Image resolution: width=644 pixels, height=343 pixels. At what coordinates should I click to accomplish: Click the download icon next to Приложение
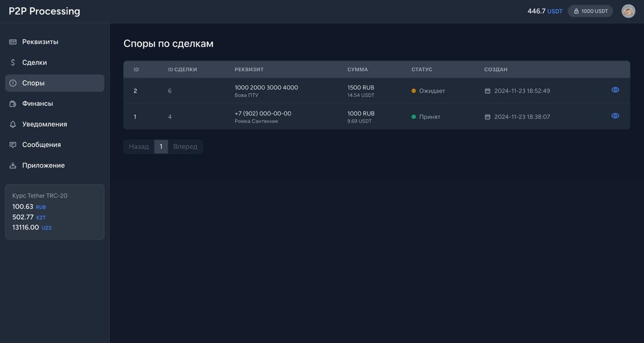tap(13, 165)
